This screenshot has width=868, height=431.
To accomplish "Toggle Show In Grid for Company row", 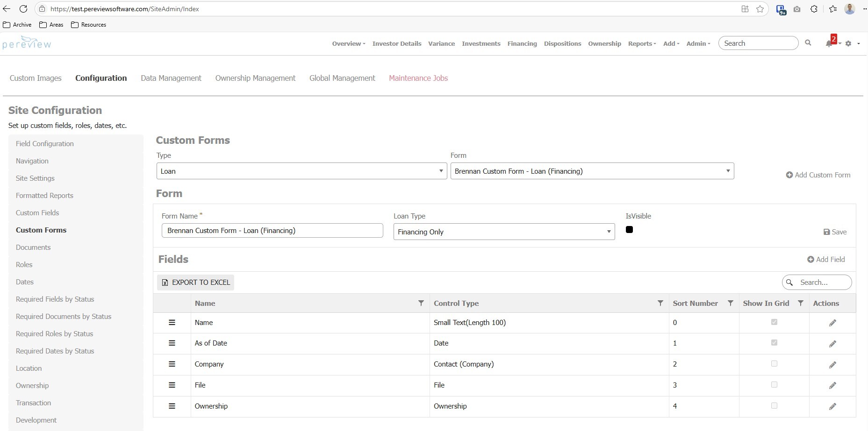I will (x=774, y=364).
